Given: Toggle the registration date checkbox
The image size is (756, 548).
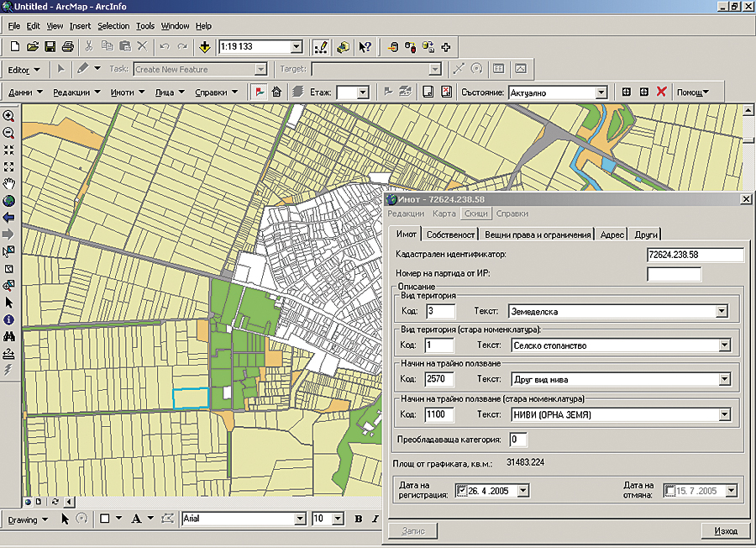Looking at the screenshot, I should pyautogui.click(x=461, y=491).
